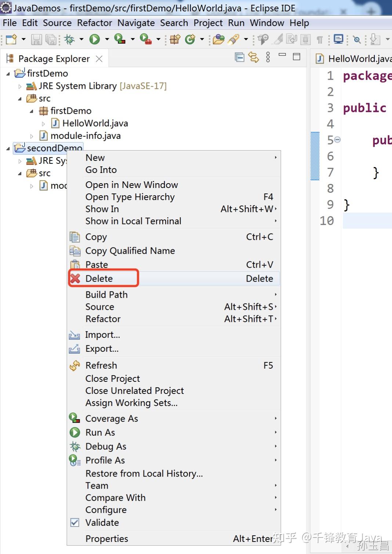Choose Close Project for secondDemo
This screenshot has width=392, height=554.
(x=113, y=379)
